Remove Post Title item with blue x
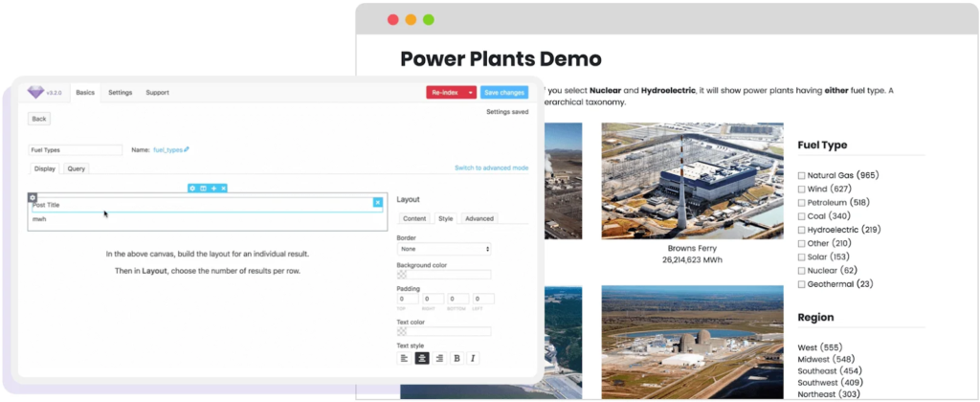980x402 pixels. [x=377, y=203]
